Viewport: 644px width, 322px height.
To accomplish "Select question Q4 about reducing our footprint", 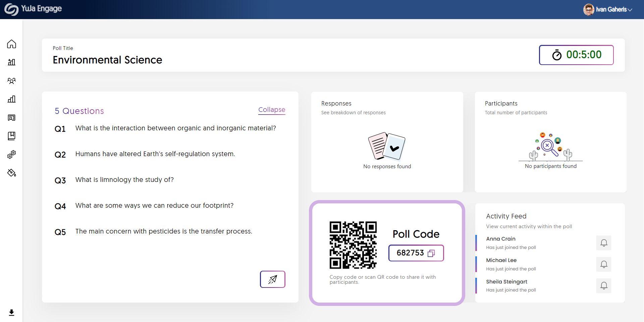I will click(x=144, y=206).
